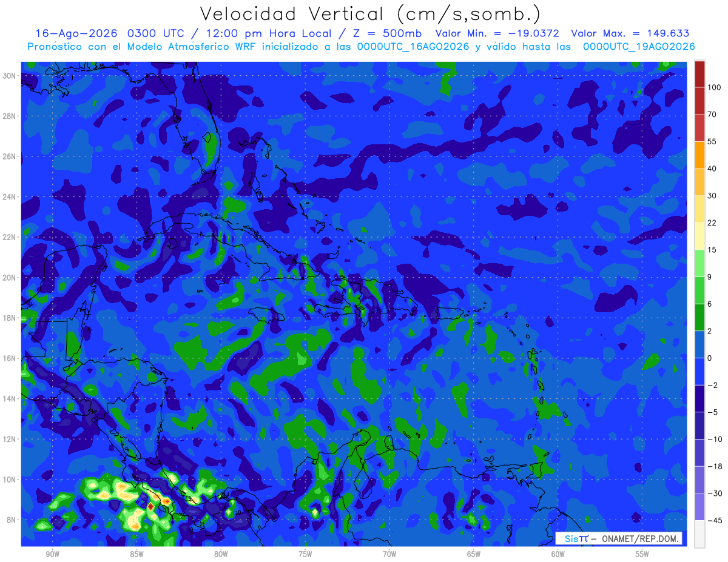The height and width of the screenshot is (562, 728).
Task: Click the SisTT – ONAMET/REP.DOM. logo box
Action: coord(618,538)
